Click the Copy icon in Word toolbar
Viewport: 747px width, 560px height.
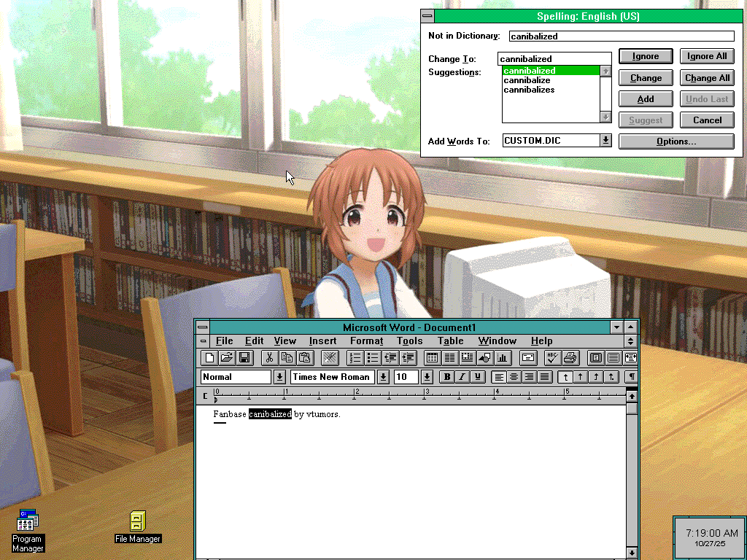pyautogui.click(x=287, y=357)
